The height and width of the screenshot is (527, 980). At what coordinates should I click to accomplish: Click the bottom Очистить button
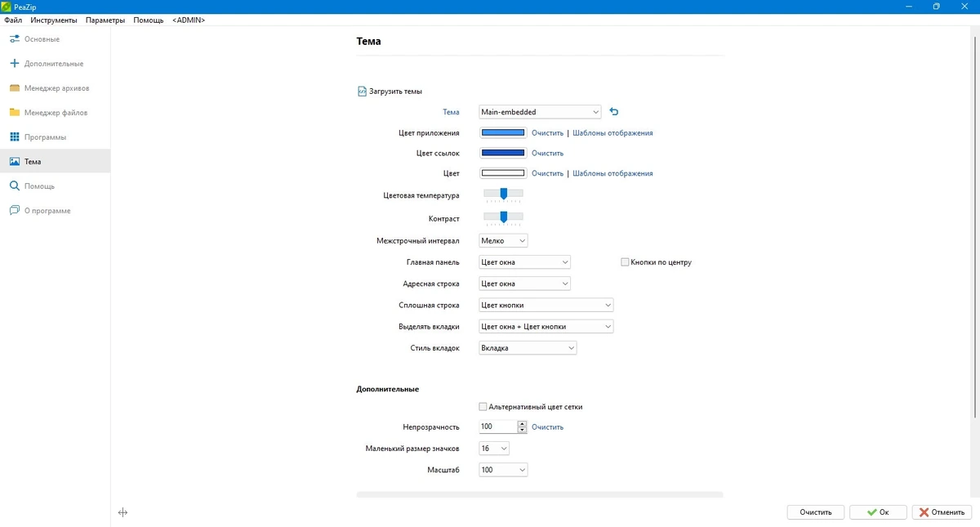tap(816, 512)
